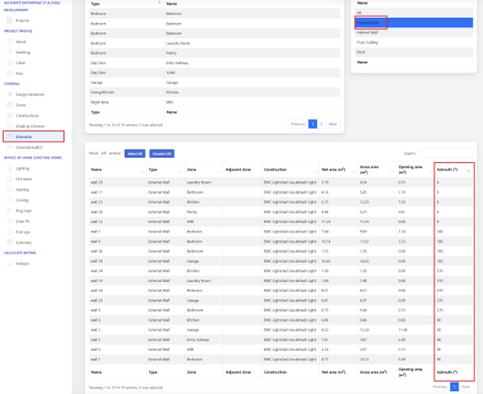Click the Orientation/BOT sidebar icon
Screen dimensions: 483x394
pos(10,147)
